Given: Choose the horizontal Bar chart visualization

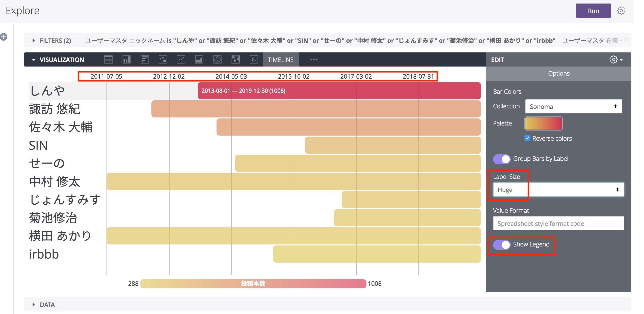Looking at the screenshot, I should [x=145, y=60].
